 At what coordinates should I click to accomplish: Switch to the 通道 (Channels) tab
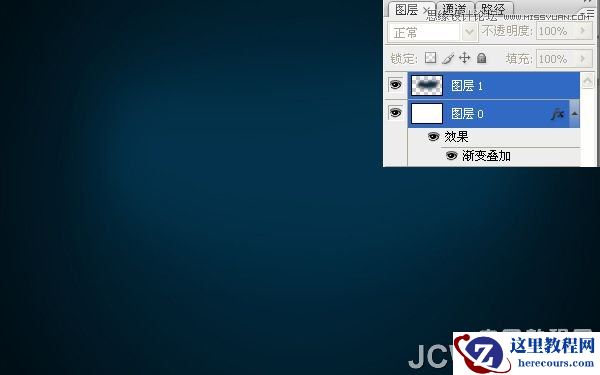[x=455, y=8]
